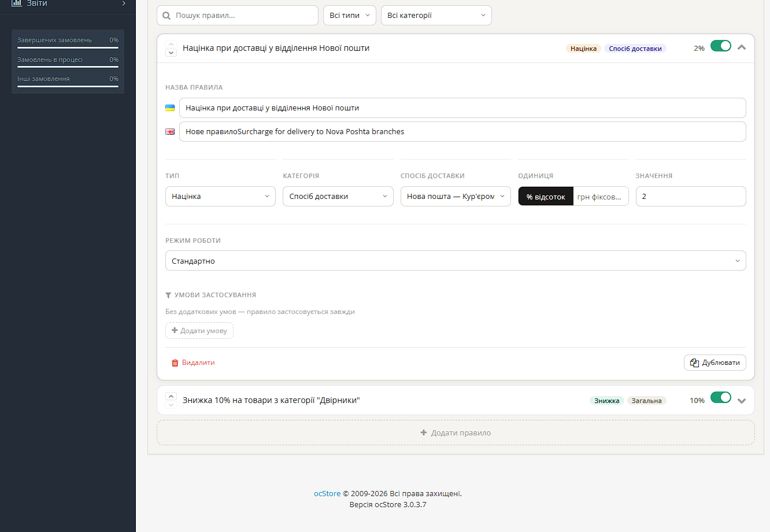770x532 pixels.
Task: Add a condition with Додати умову
Action: [199, 331]
